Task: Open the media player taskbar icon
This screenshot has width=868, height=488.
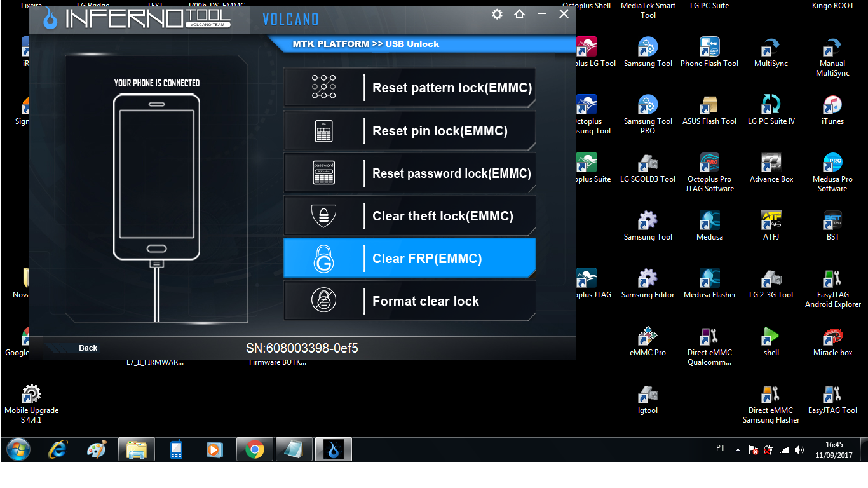Action: click(x=215, y=450)
